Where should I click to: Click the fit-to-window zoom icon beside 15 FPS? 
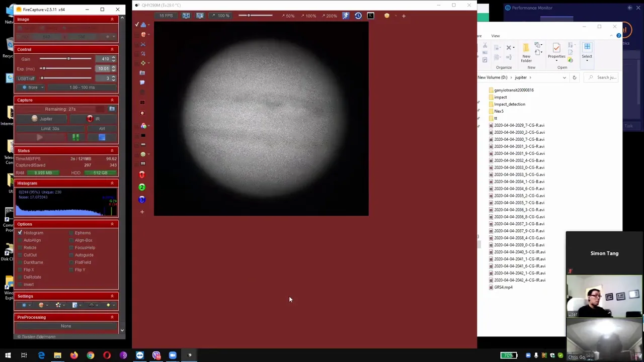(x=186, y=16)
